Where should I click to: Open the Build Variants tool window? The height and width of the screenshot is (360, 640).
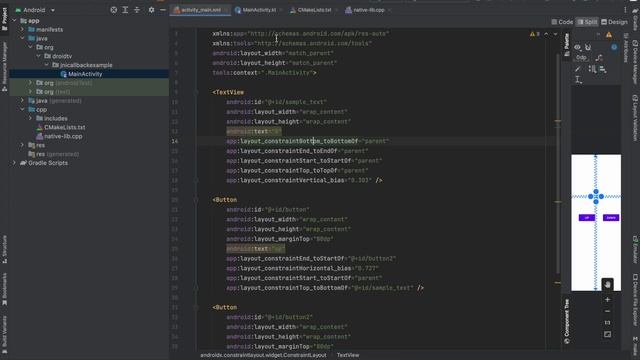[x=4, y=334]
